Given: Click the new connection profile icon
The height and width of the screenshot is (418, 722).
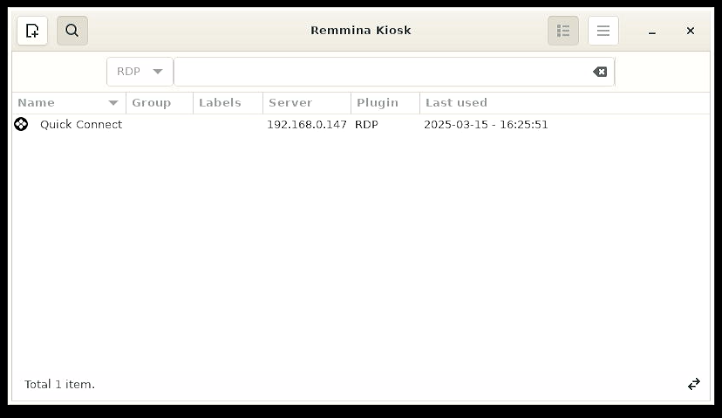Looking at the screenshot, I should [32, 31].
